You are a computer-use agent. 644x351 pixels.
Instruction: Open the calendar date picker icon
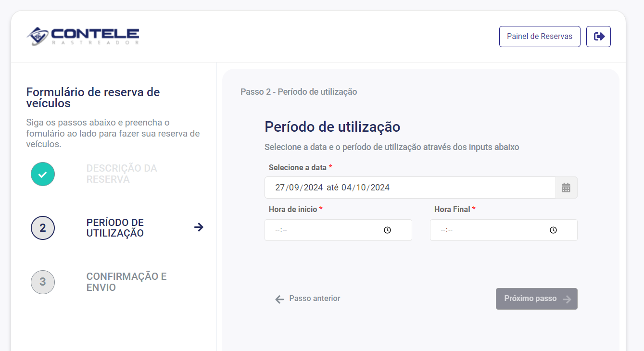(x=566, y=188)
